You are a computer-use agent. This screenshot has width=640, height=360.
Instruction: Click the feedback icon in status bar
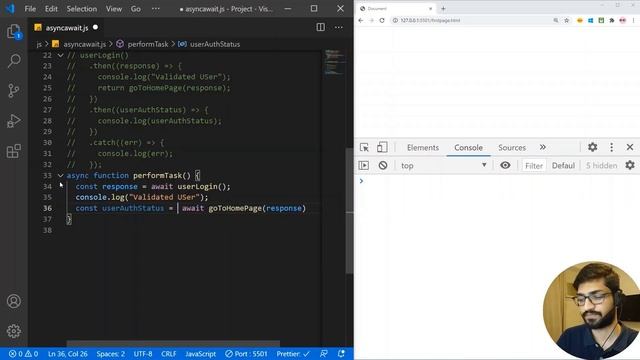[324, 353]
